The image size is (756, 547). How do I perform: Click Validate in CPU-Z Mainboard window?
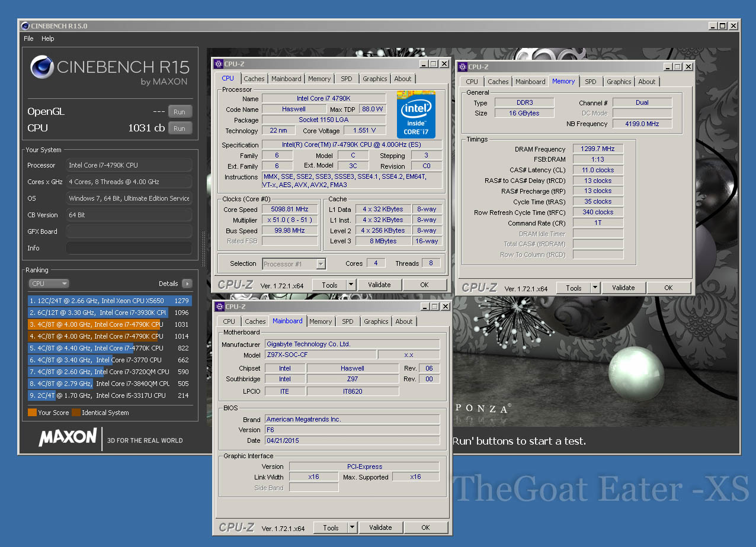(x=380, y=527)
